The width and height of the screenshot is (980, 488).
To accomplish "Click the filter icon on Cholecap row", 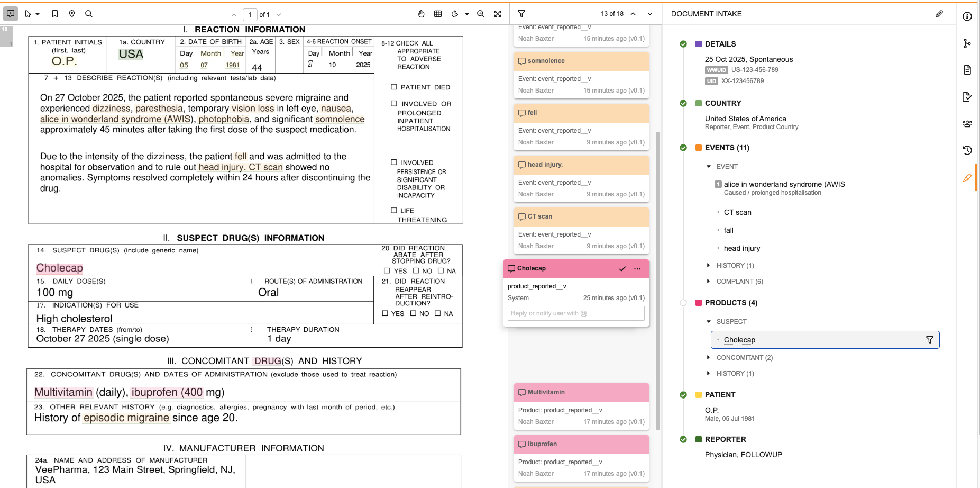I will coord(929,340).
